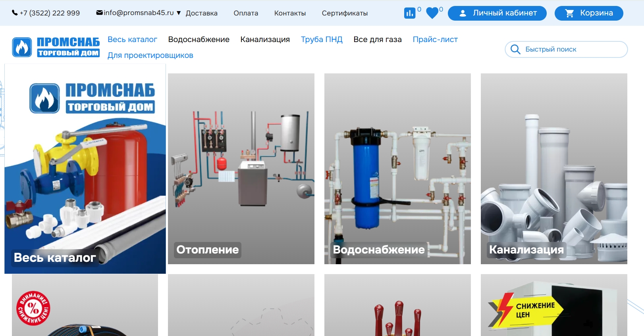Select Водоснабжение in navigation menu
This screenshot has width=644, height=336.
(199, 39)
